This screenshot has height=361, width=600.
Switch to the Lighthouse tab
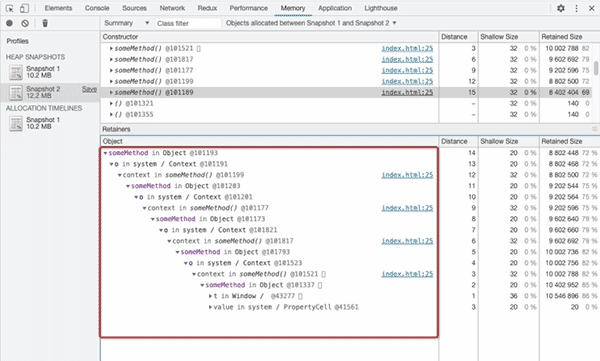381,8
